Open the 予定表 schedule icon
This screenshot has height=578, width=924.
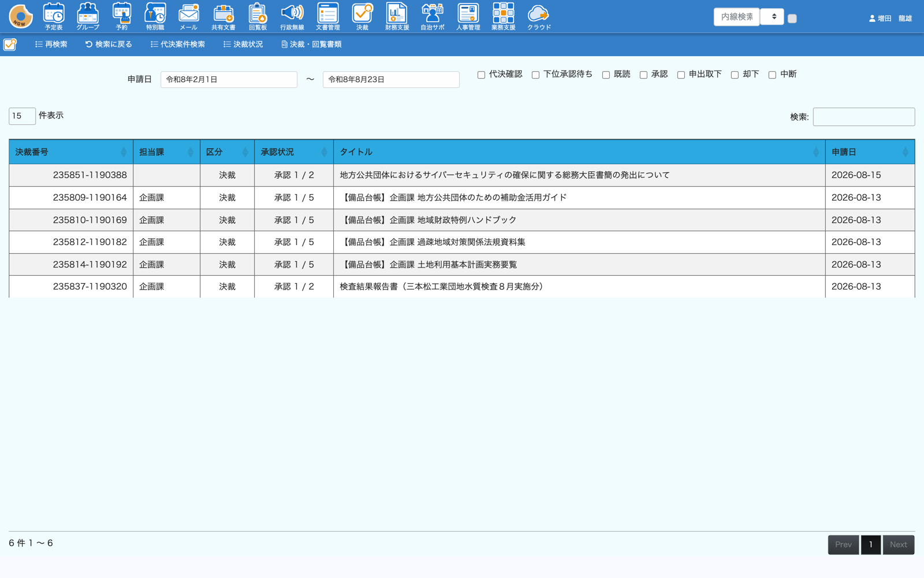54,16
